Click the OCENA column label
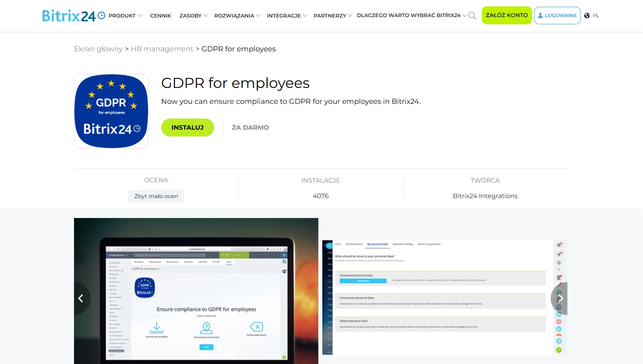This screenshot has height=364, width=643. (156, 180)
